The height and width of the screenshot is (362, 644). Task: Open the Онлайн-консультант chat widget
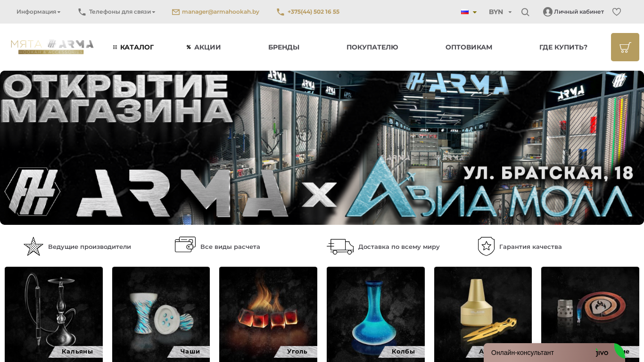pyautogui.click(x=554, y=353)
